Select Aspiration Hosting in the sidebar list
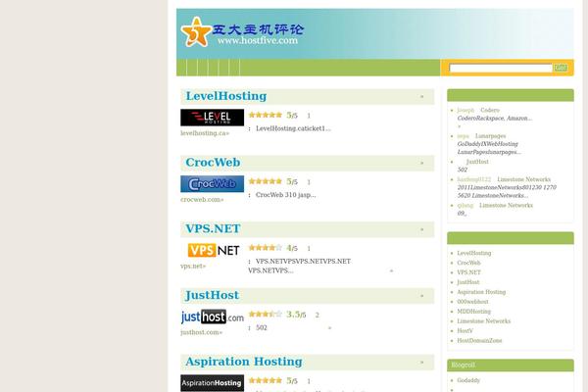 [x=481, y=292]
